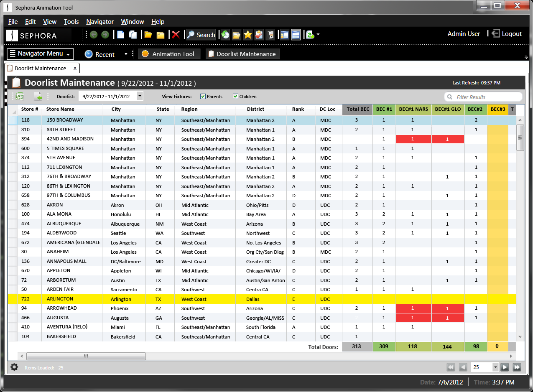Click the yellow star favorites icon
This screenshot has width=533, height=392.
point(248,35)
